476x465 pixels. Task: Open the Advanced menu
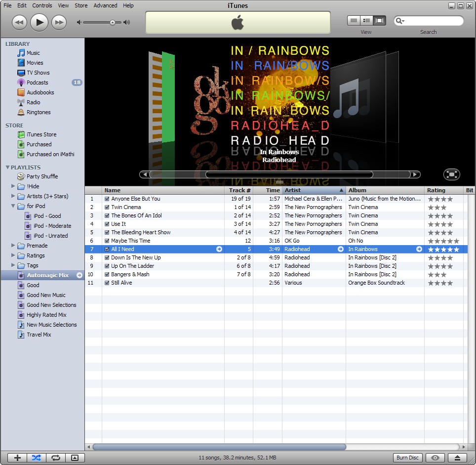tap(105, 5)
